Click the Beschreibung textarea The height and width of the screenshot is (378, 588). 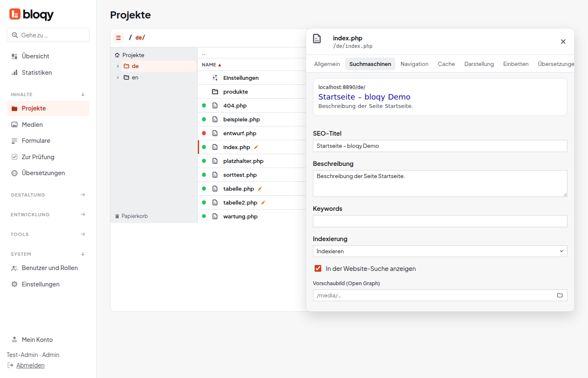point(440,184)
